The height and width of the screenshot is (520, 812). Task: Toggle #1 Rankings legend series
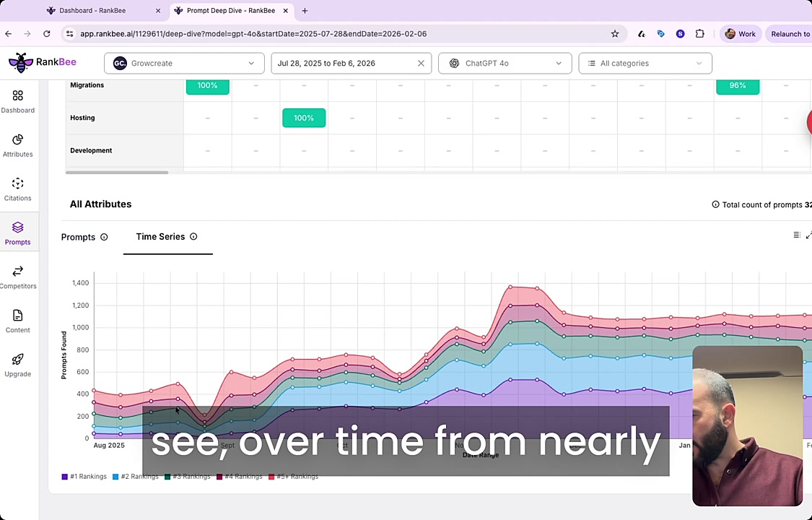click(84, 477)
